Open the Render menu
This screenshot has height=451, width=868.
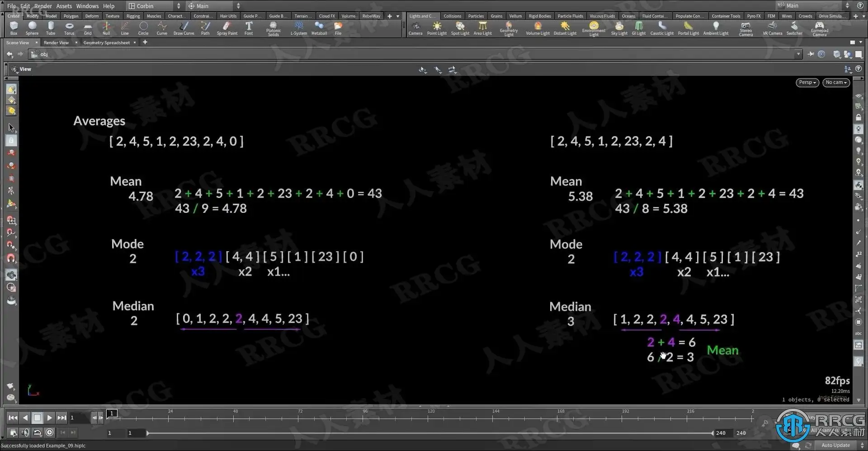click(43, 6)
